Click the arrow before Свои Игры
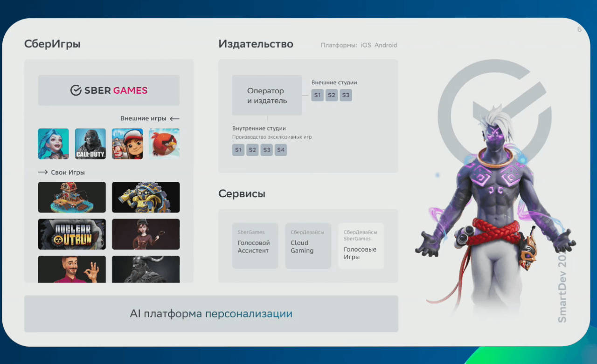This screenshot has height=364, width=597. [43, 172]
